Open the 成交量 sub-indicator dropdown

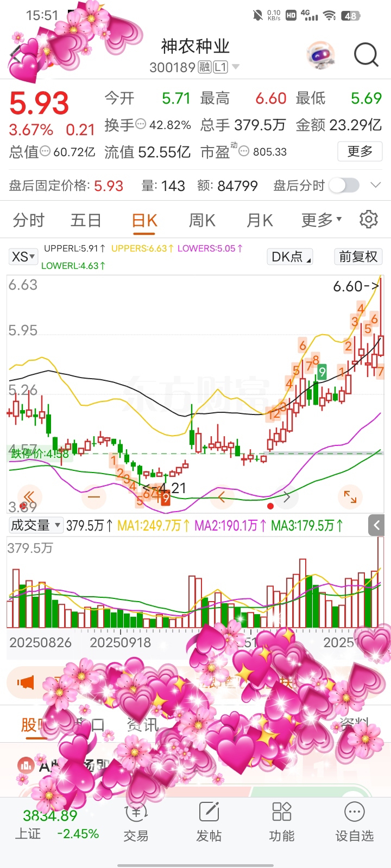(x=35, y=525)
